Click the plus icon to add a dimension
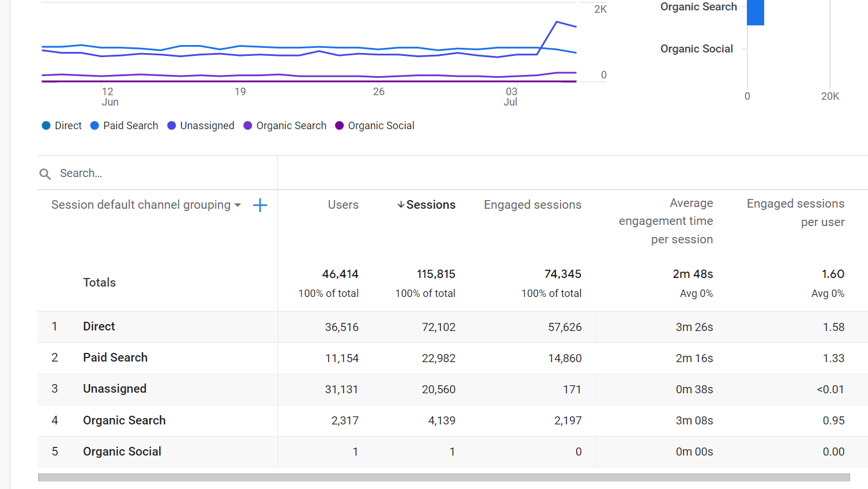 coord(260,205)
